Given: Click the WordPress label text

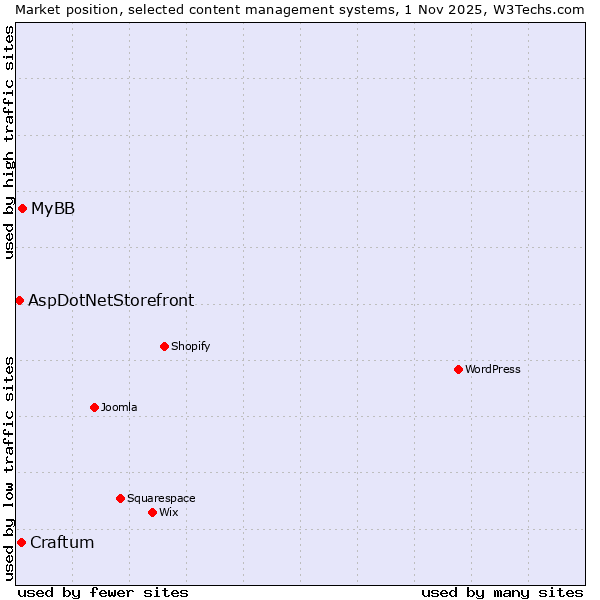Looking at the screenshot, I should click(493, 369).
